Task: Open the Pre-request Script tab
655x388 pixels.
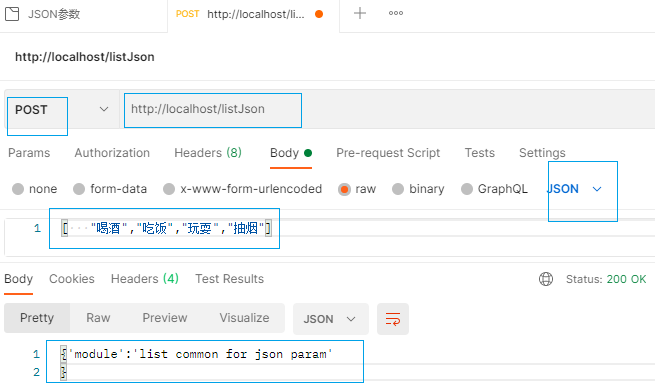Action: (x=388, y=153)
